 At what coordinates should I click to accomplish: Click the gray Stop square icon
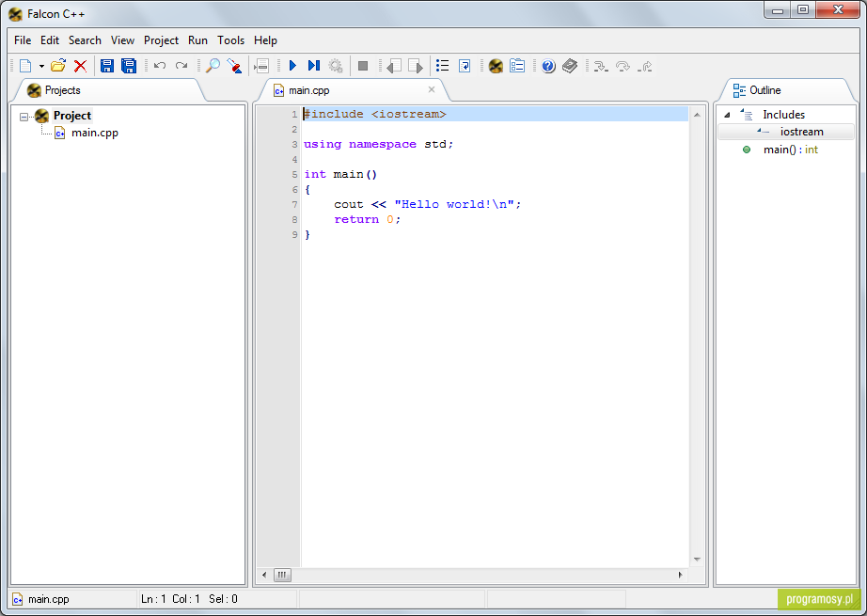point(363,67)
